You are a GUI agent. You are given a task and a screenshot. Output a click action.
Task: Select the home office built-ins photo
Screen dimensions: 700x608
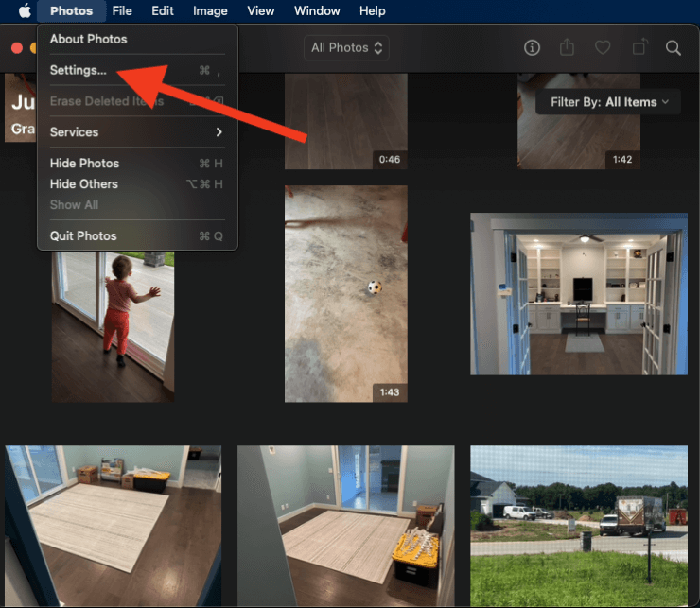coord(578,294)
